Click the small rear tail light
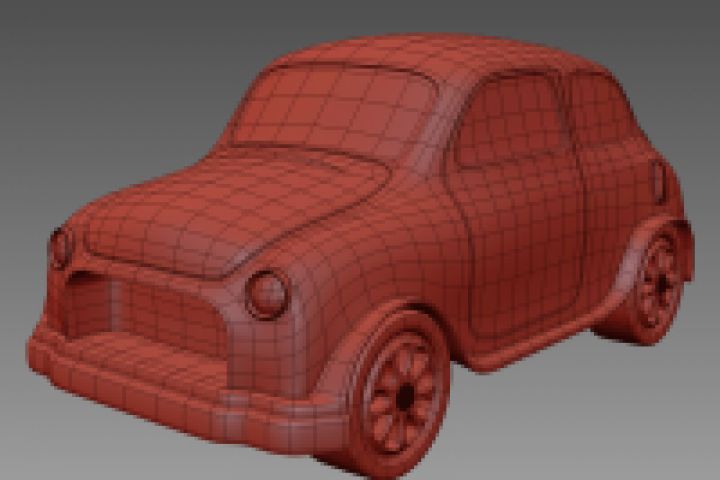Screen dimensions: 720x480 click(659, 182)
